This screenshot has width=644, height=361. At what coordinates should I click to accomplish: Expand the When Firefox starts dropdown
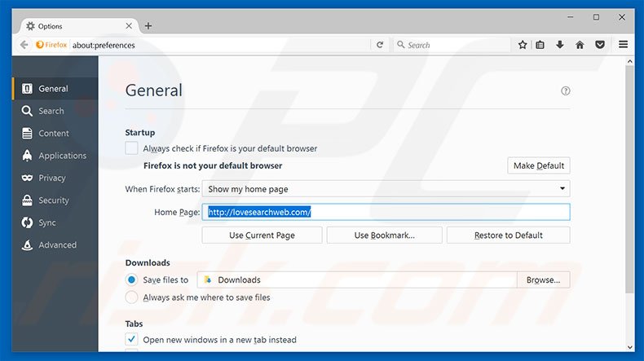[x=386, y=189]
